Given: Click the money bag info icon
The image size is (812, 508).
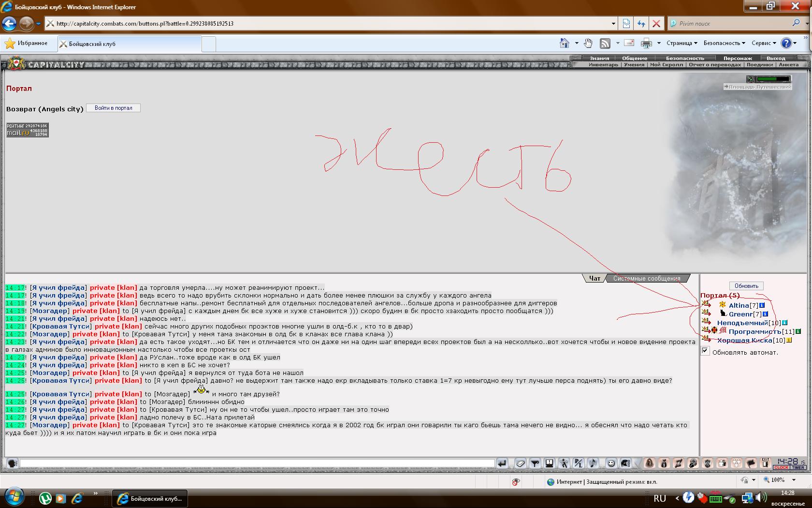Looking at the screenshot, I should coord(664,463).
